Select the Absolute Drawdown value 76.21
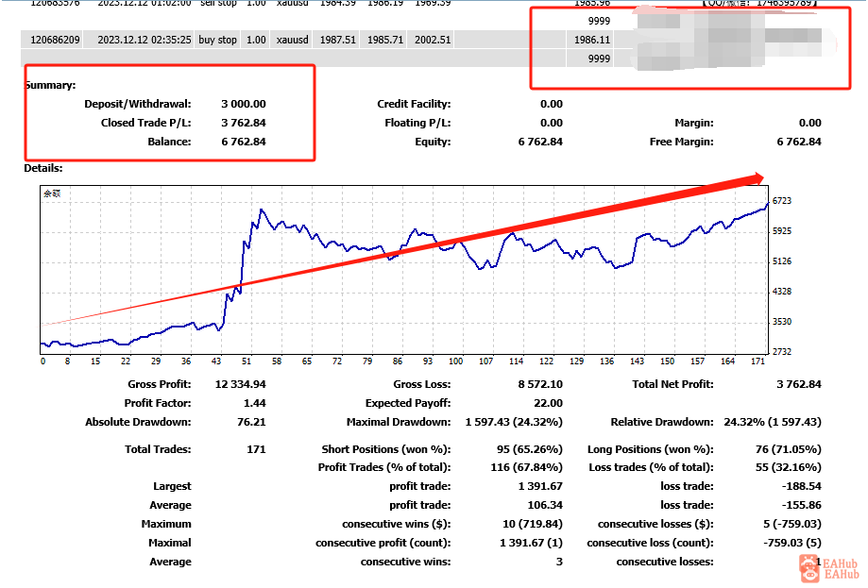This screenshot has width=868, height=588. point(251,422)
